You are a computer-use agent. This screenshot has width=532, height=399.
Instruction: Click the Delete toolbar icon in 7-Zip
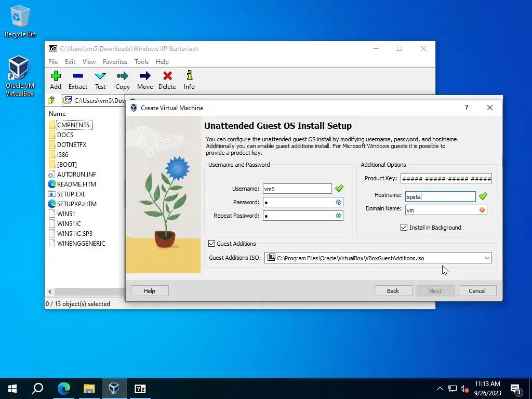[x=167, y=81]
